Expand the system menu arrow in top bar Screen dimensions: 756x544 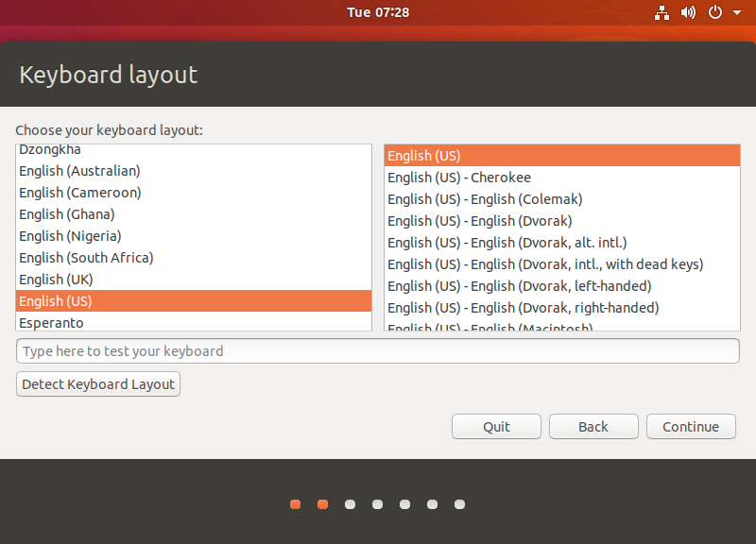(x=737, y=13)
